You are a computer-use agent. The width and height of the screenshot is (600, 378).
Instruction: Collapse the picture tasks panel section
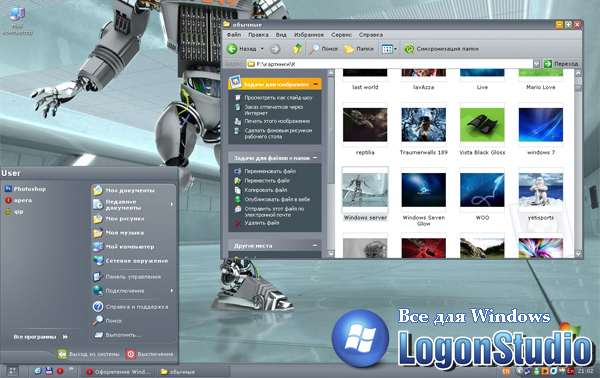pos(315,84)
